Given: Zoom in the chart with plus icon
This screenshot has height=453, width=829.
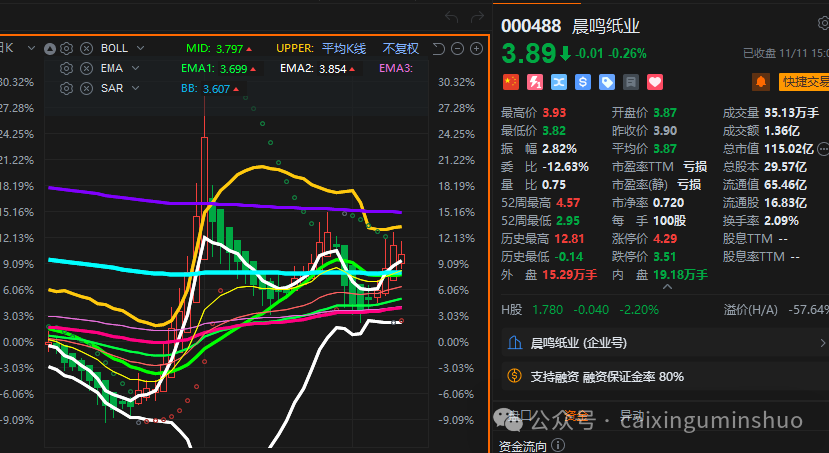Looking at the screenshot, I should coord(476,49).
